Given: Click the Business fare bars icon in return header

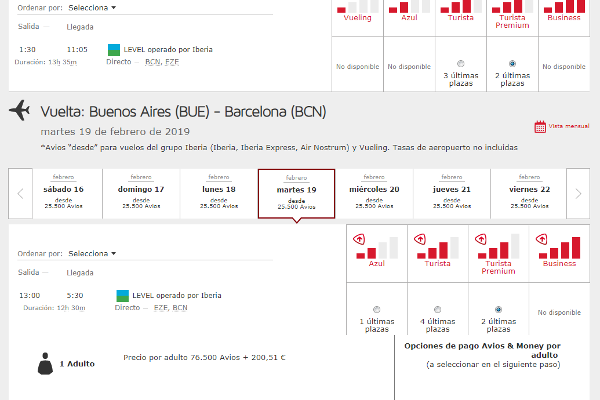Looking at the screenshot, I should coord(559,248).
